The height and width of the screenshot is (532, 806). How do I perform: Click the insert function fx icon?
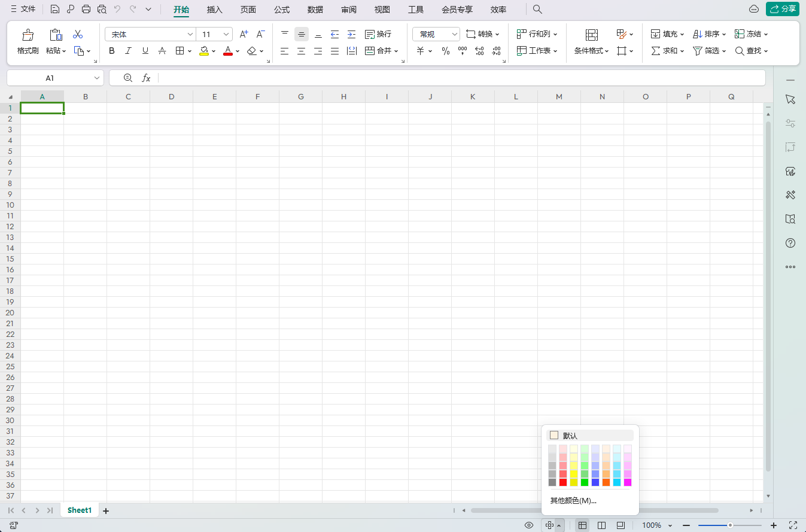coord(146,78)
